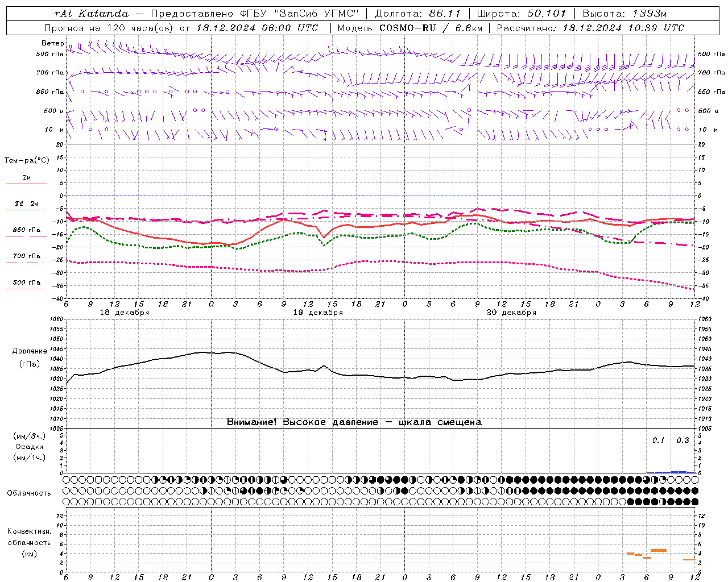Click the Облачность cloud cover label
The width and height of the screenshot is (728, 582).
[29, 493]
